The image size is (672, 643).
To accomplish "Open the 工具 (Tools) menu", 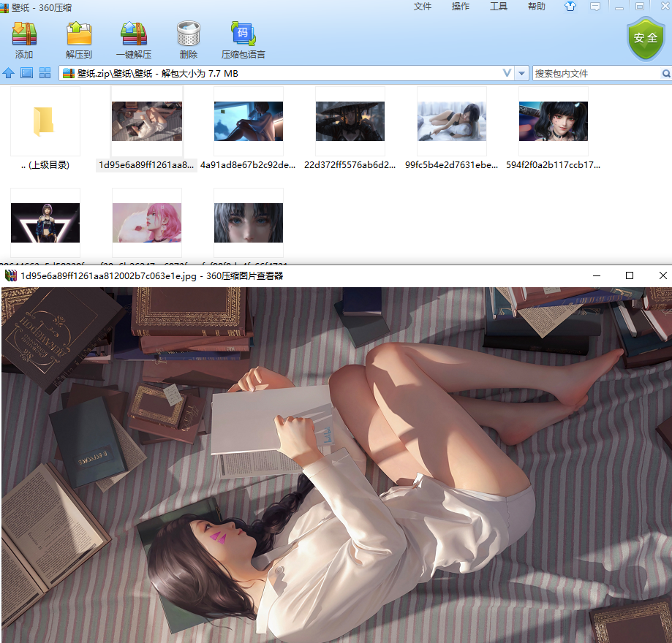I will point(499,7).
